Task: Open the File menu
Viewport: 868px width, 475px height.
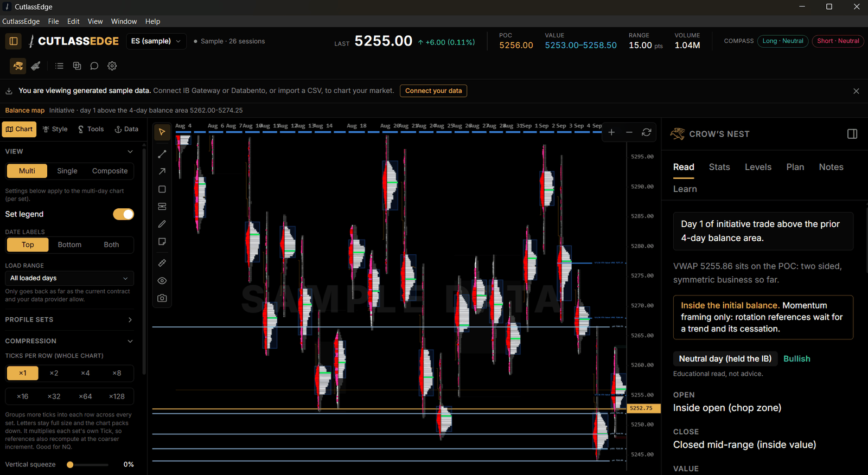Action: [x=53, y=21]
